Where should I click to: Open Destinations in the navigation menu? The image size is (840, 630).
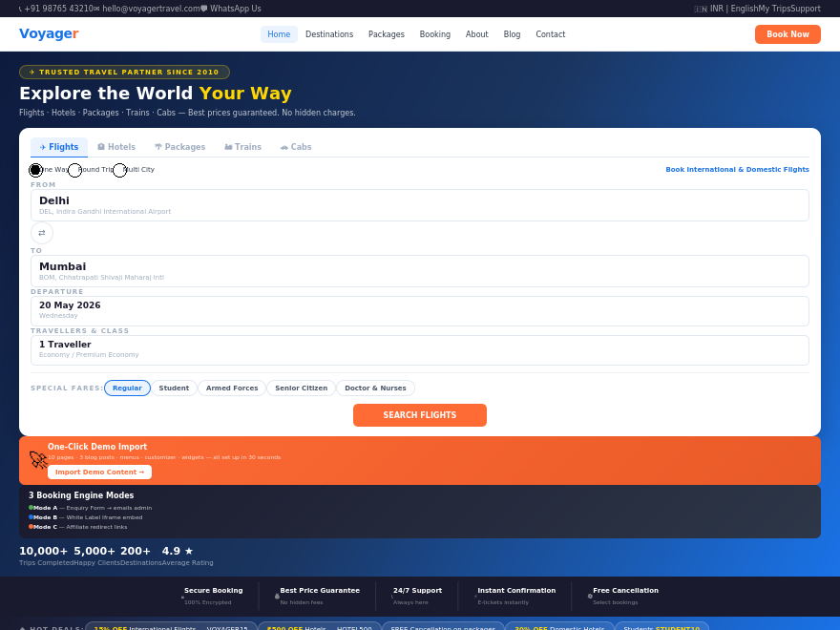pyautogui.click(x=329, y=34)
